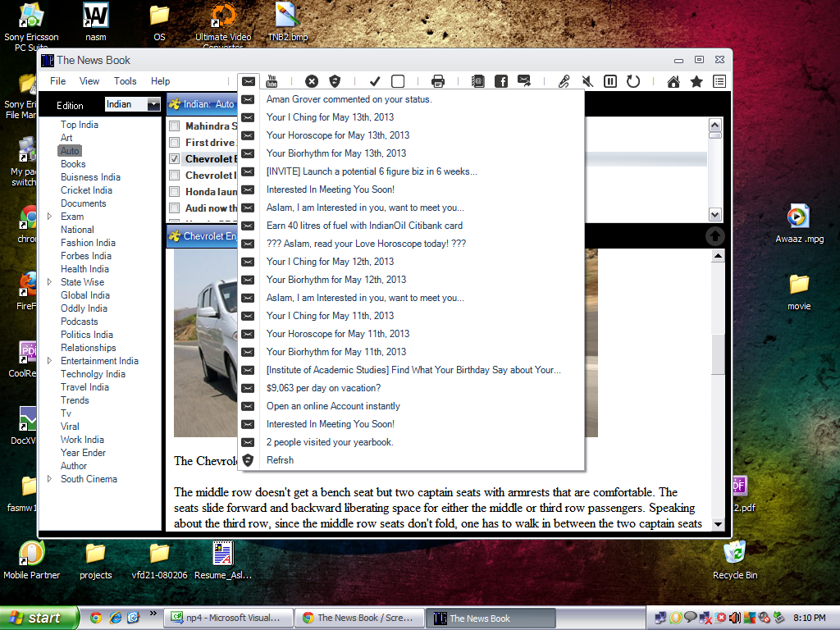Open Awaaz .mpg desktop file
840x630 pixels.
point(799,224)
